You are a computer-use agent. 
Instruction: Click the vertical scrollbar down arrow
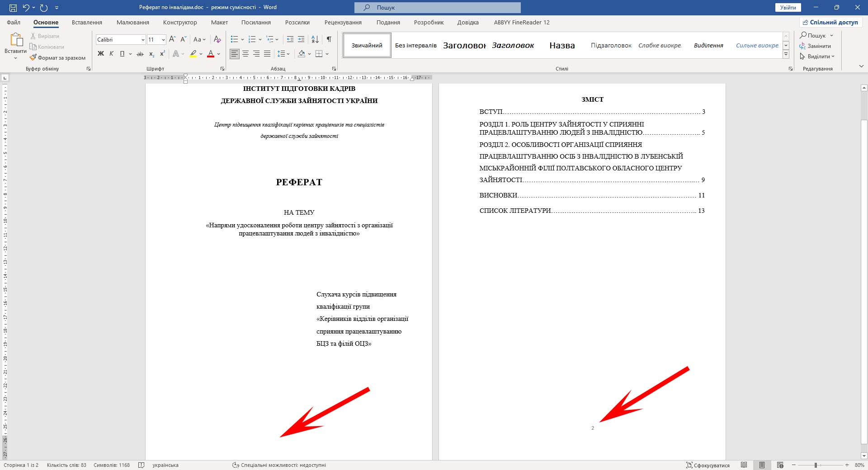point(864,456)
